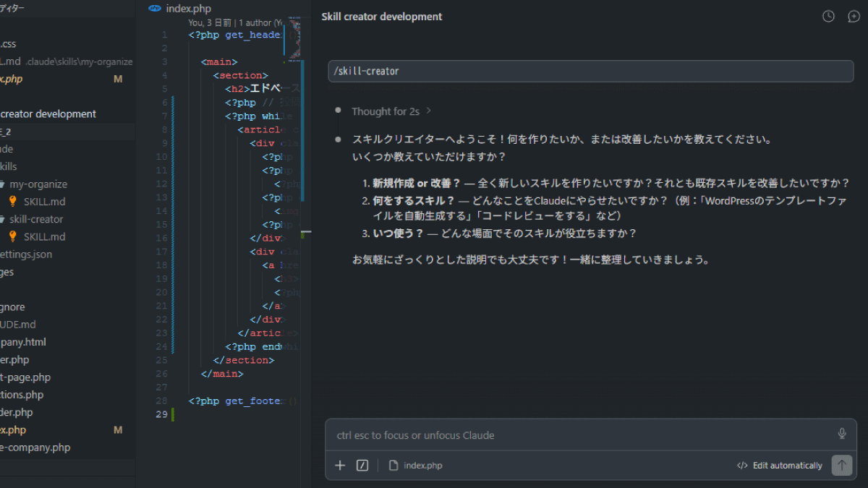This screenshot has width=868, height=488.
Task: Click the </section> closing tag on line 25
Action: click(x=244, y=360)
